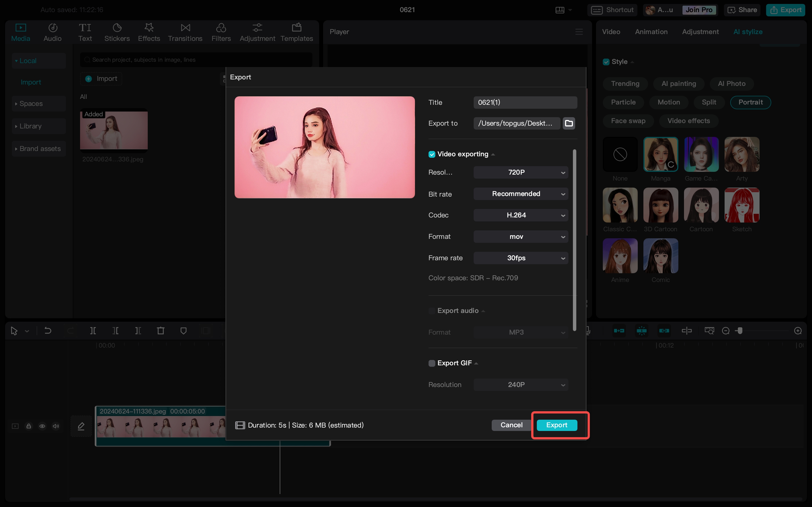Click the marker shield icon in timeline toolbar
The width and height of the screenshot is (812, 507).
coord(183,331)
